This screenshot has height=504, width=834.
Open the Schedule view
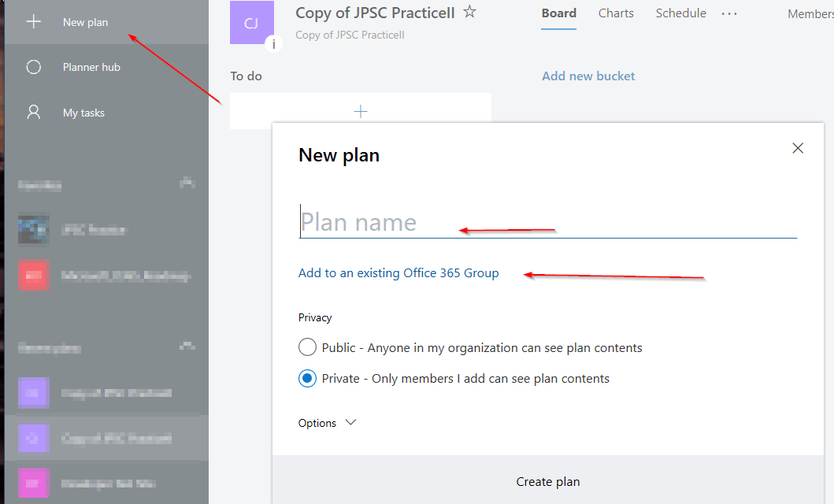(680, 13)
